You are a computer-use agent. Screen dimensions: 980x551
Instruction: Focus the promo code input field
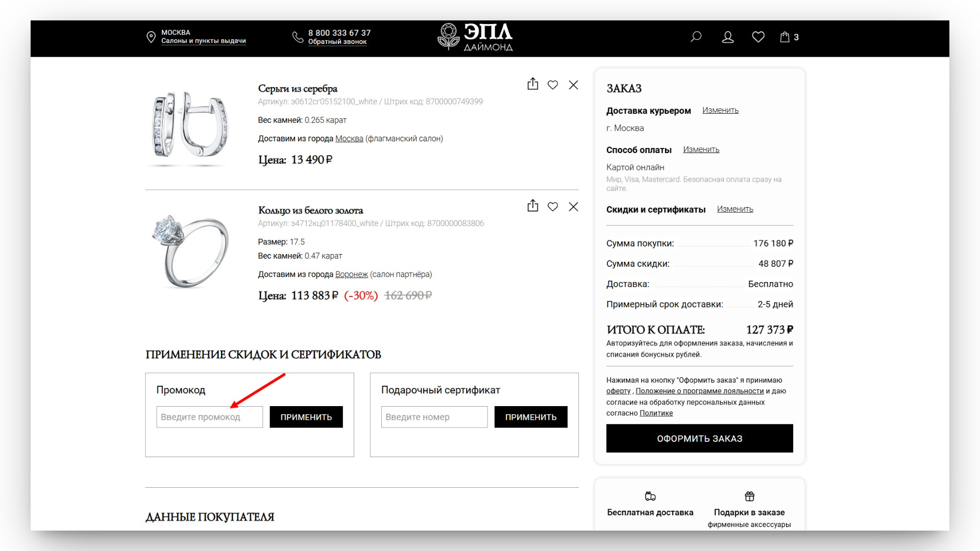[x=209, y=417]
